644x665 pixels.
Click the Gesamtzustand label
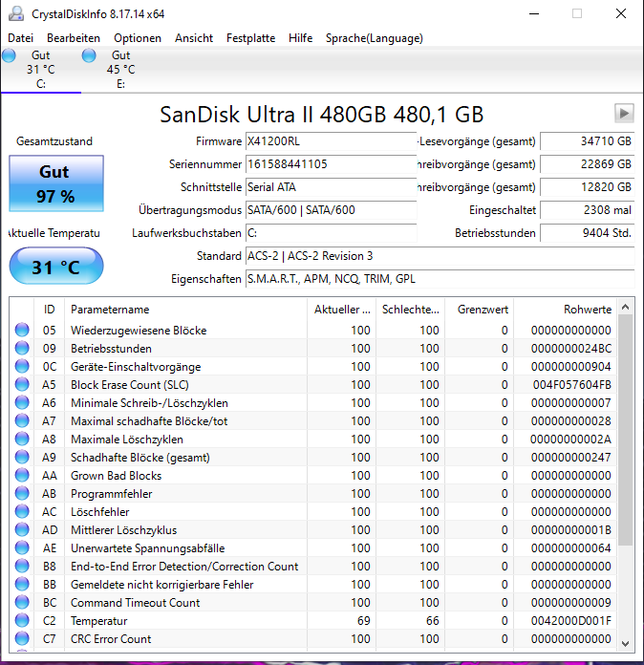coord(54,141)
